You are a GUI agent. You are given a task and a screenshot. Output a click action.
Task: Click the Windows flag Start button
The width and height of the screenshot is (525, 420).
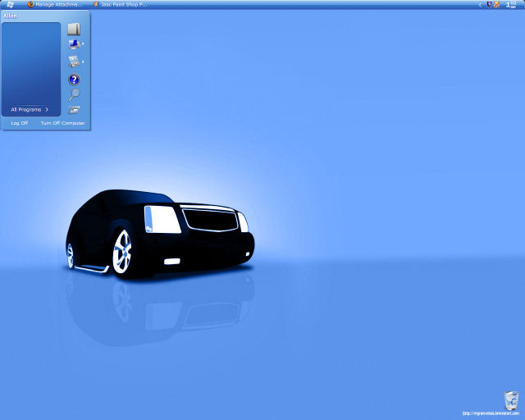click(x=10, y=4)
